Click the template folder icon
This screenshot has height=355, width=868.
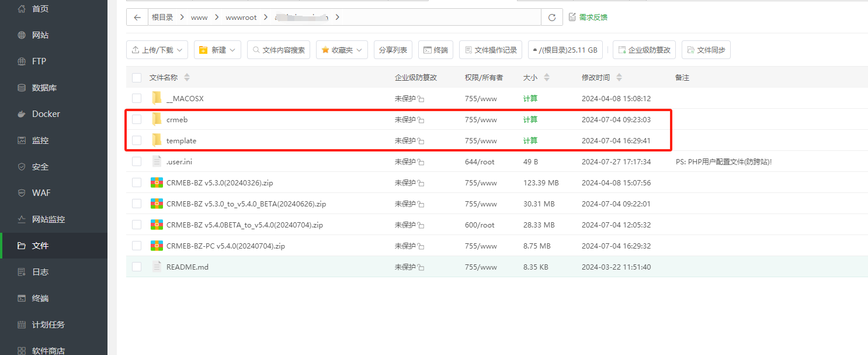(157, 140)
